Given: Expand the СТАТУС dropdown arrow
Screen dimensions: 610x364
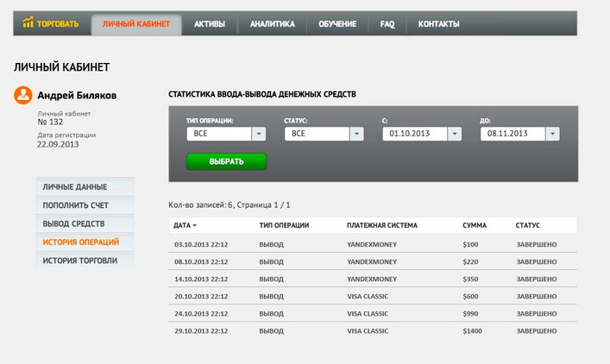Looking at the screenshot, I should pyautogui.click(x=356, y=134).
